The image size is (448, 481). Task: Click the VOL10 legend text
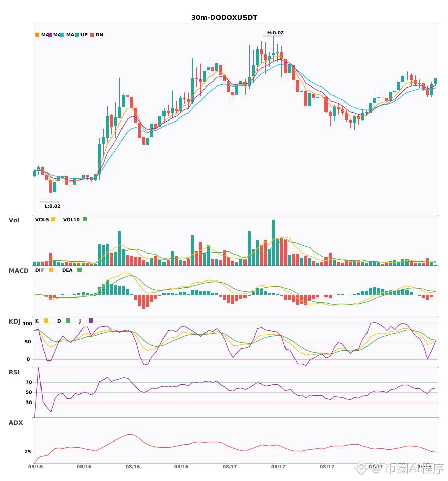point(71,220)
